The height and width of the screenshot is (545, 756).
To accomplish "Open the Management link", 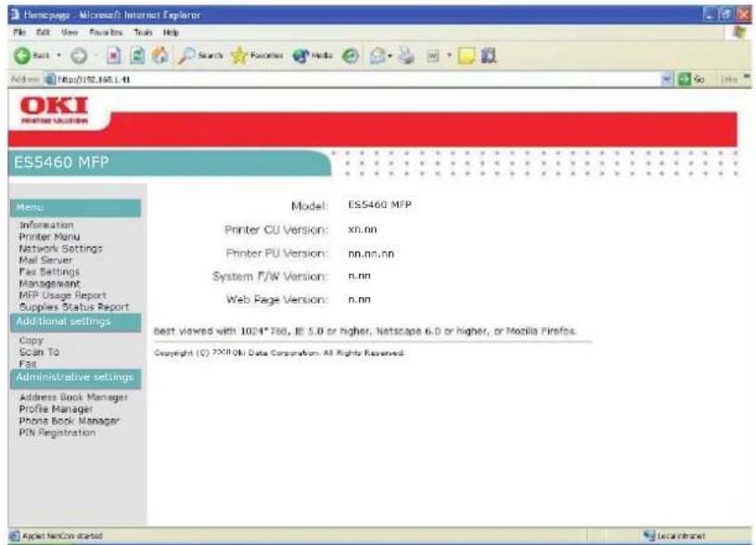I will tap(50, 283).
